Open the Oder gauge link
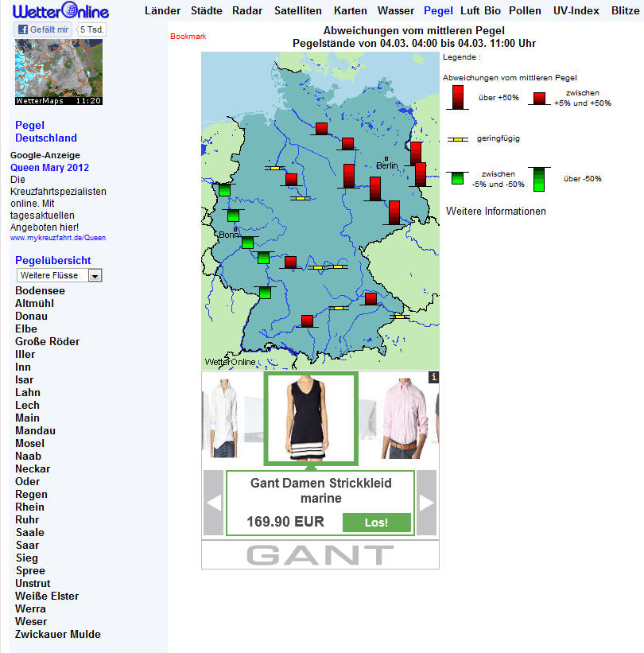644x653 pixels. 28,481
